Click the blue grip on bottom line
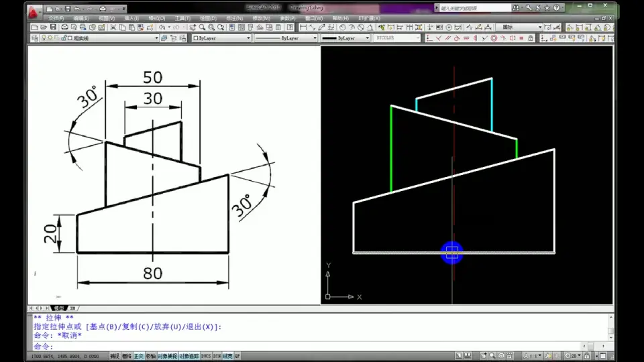Viewport: 644px width, 362px height. [451, 253]
